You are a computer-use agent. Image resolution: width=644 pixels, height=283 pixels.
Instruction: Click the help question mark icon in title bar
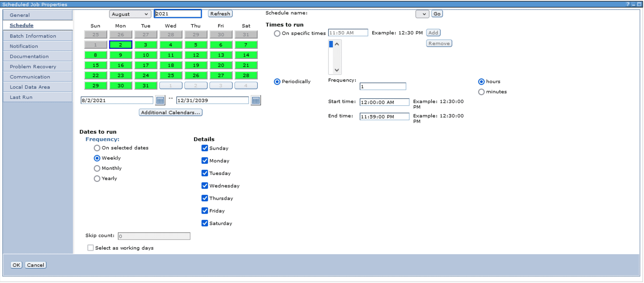click(x=628, y=4)
